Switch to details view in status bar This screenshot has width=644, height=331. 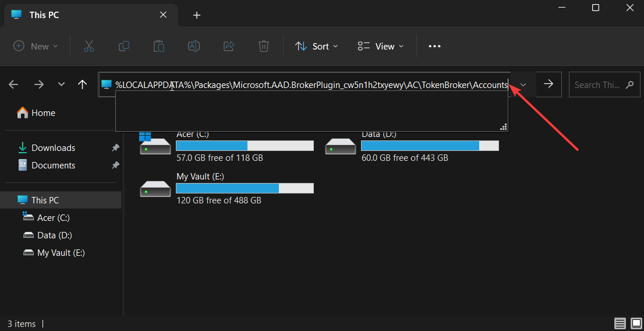[620, 323]
